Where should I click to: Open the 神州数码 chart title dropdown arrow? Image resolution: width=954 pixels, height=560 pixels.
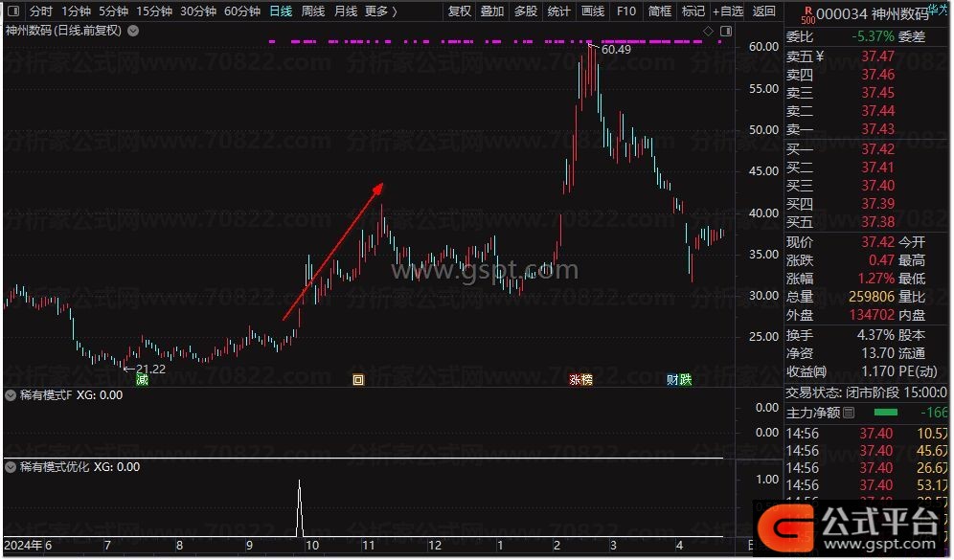pyautogui.click(x=133, y=31)
